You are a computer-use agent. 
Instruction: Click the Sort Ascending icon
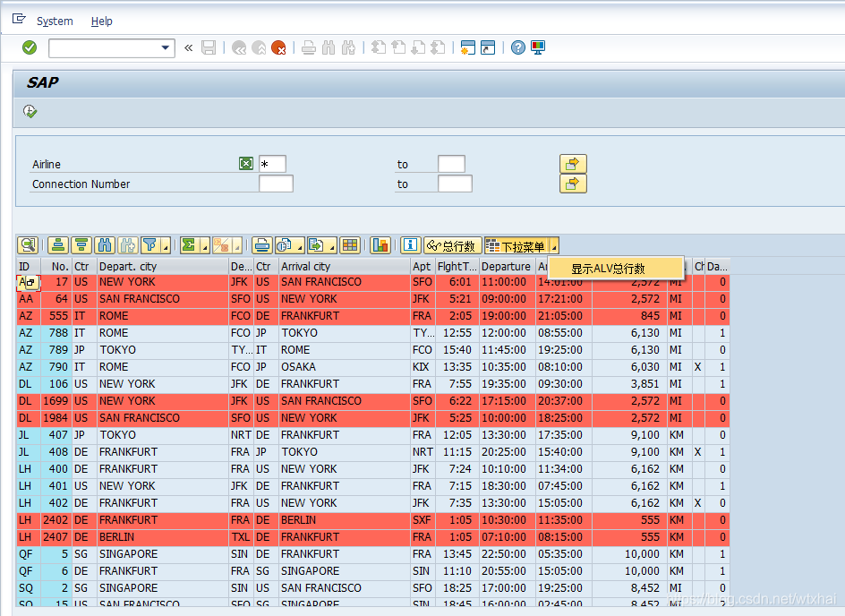(x=59, y=245)
